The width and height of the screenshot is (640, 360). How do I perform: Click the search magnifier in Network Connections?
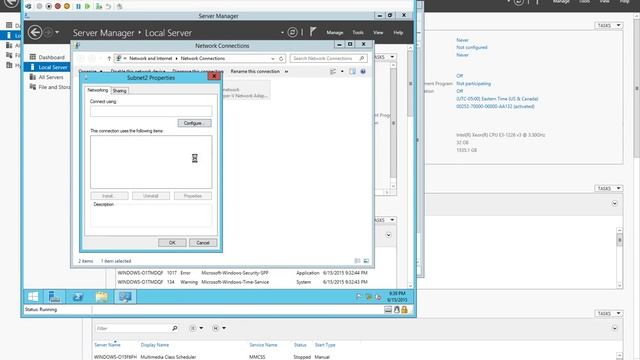[362, 58]
